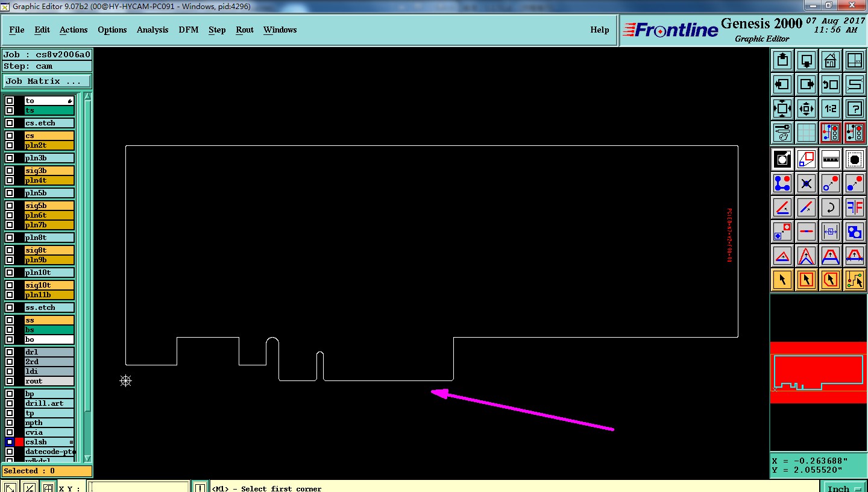Toggle display checkbox for layer sig5b
The width and height of the screenshot is (868, 492).
[x=10, y=206]
